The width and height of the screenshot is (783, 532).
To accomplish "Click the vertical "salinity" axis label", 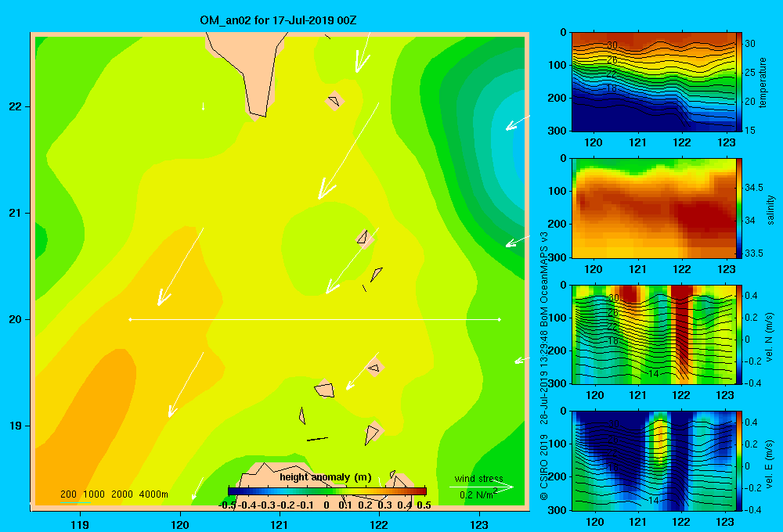I will coord(771,210).
